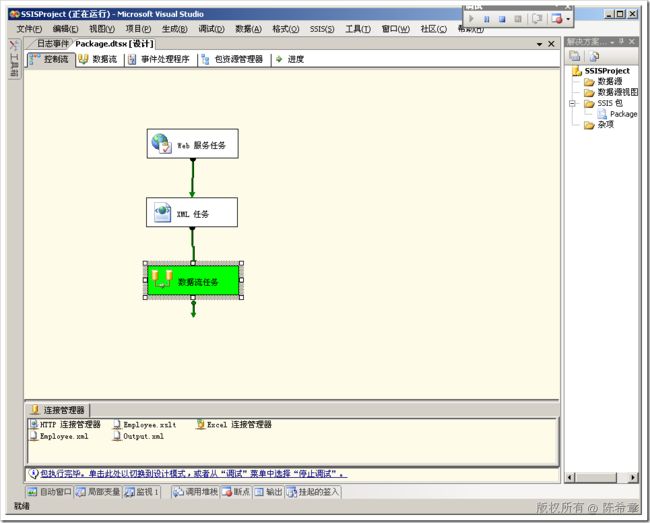Select the green 数据流任务 node
Screen dimensions: 650x523
tap(193, 280)
